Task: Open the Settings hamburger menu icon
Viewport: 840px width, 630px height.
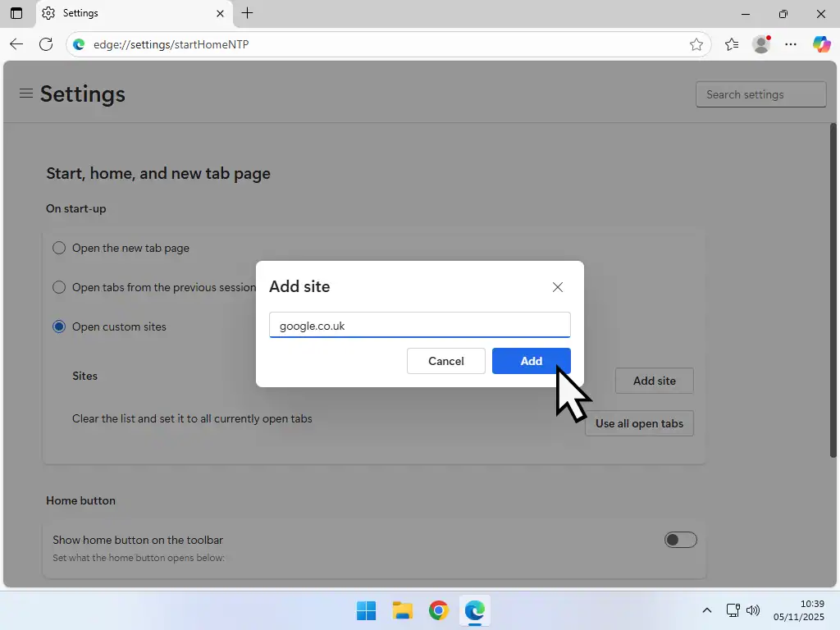Action: coord(25,93)
